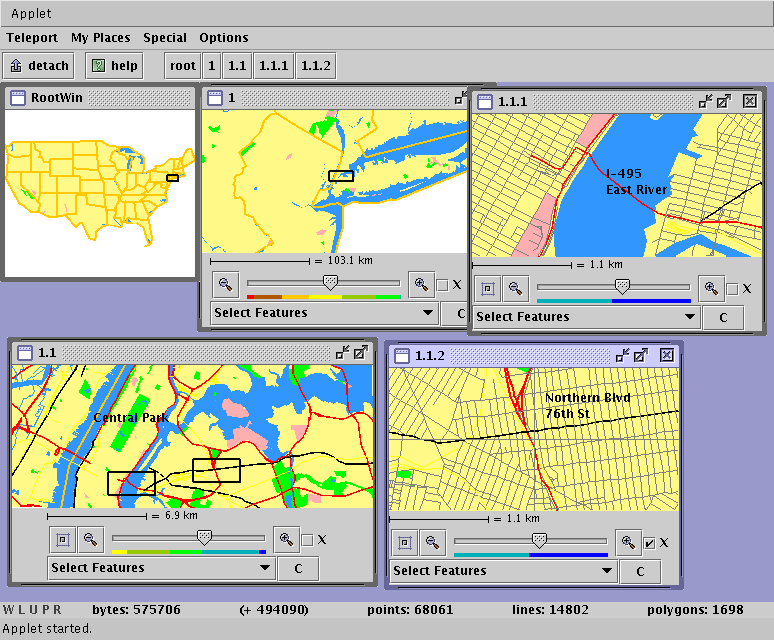Click zoom out magnifier in window 1.1.2

432,542
